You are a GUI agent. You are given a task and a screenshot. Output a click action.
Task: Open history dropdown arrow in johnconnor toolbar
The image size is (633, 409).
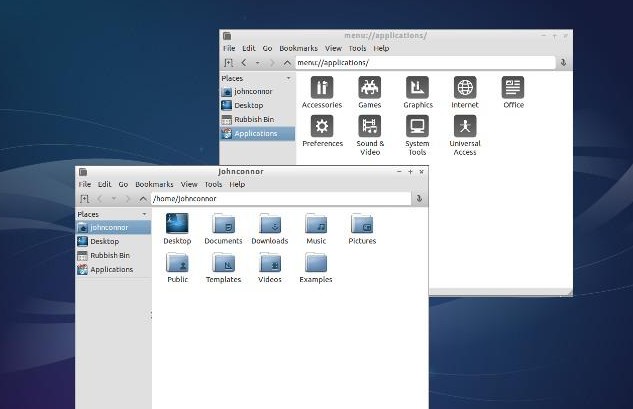click(x=113, y=199)
